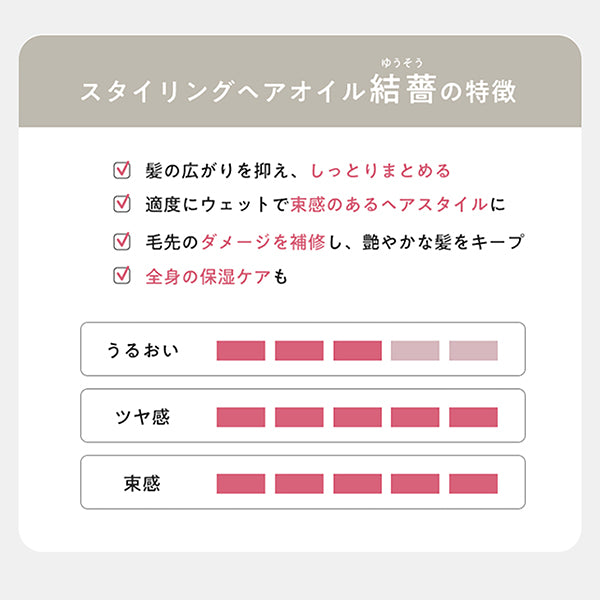The image size is (600, 600).
Task: Click the fifth block in ツヤ感 row
Action: [x=473, y=417]
